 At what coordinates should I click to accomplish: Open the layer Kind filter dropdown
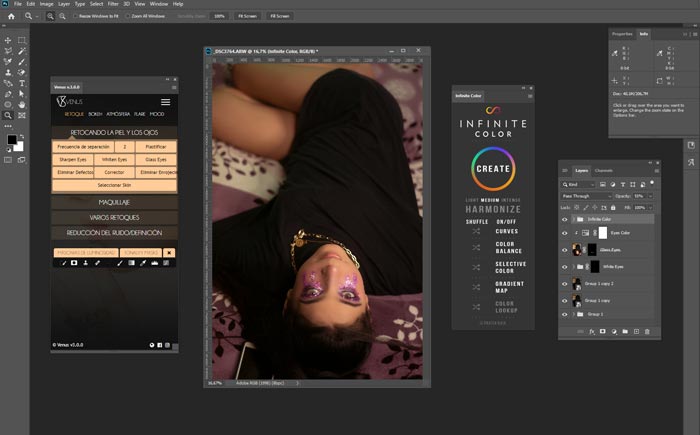coord(579,184)
